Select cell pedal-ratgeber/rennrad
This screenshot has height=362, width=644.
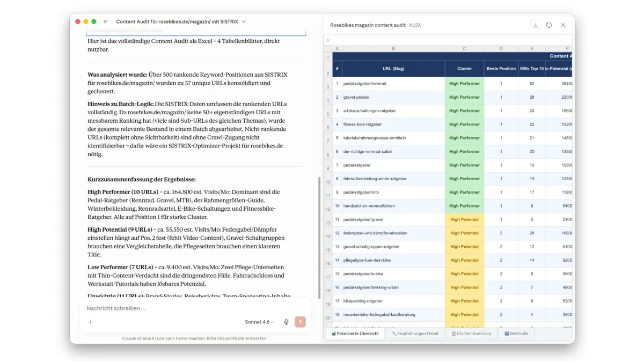coord(393,84)
